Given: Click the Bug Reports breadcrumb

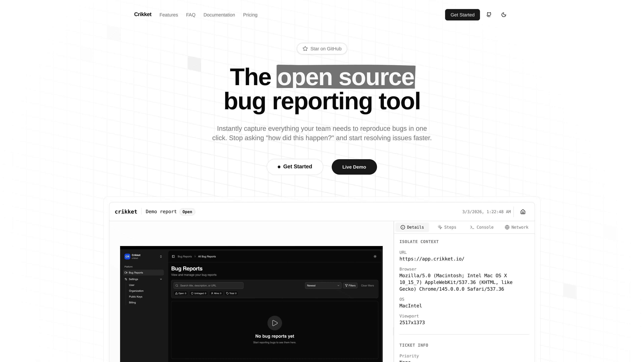Looking at the screenshot, I should 184,257.
